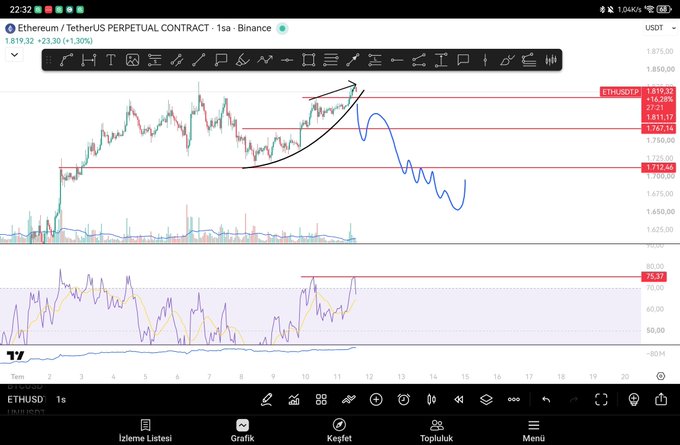Create an alert with alarm clock icon
Image resolution: width=680 pixels, height=445 pixels.
pyautogui.click(x=404, y=399)
